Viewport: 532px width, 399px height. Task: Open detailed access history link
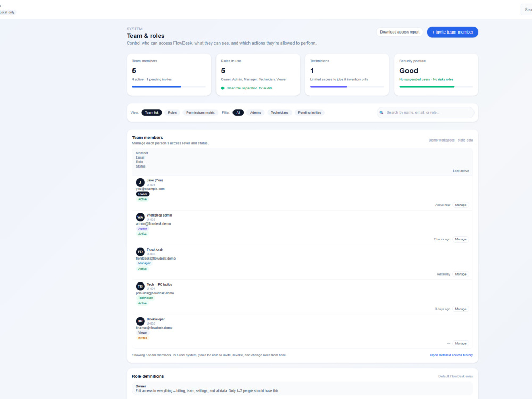tap(451, 355)
